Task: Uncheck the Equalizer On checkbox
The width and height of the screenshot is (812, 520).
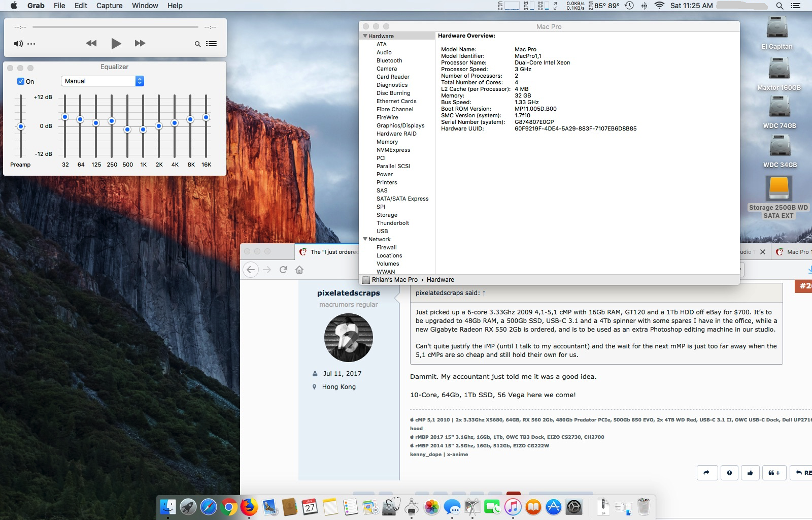Action: [x=21, y=81]
